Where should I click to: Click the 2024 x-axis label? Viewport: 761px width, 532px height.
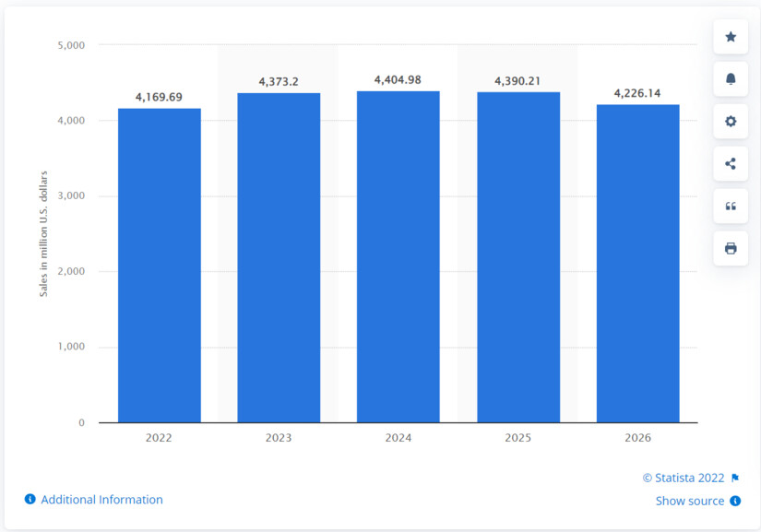(398, 437)
